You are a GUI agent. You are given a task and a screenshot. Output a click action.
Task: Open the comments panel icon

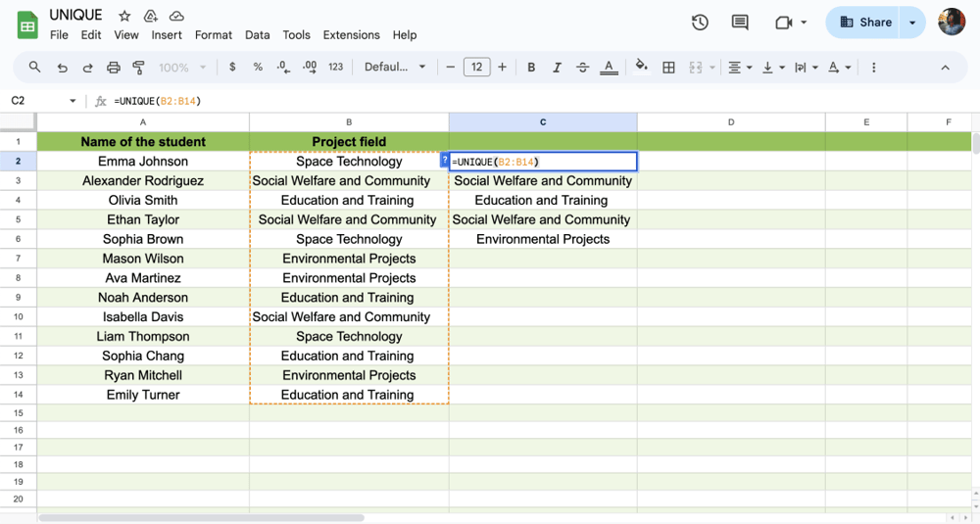click(740, 23)
